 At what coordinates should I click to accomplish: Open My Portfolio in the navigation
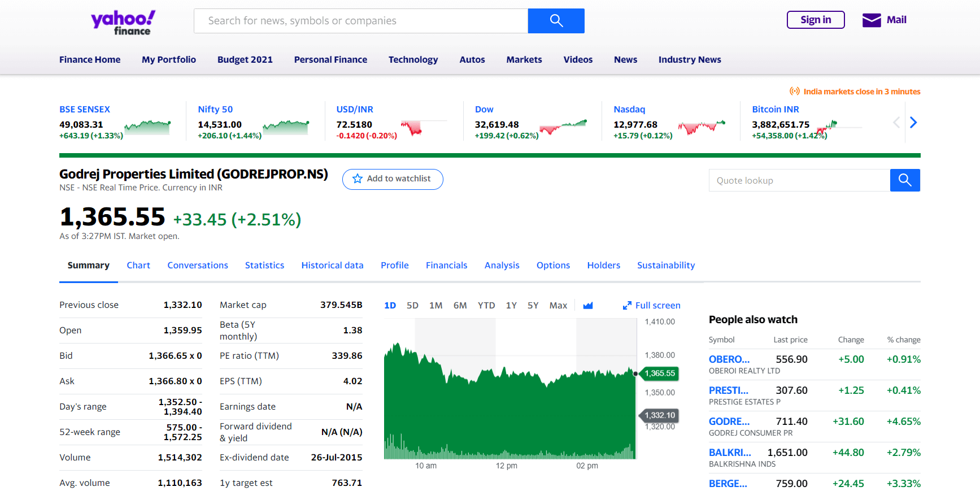[169, 60]
